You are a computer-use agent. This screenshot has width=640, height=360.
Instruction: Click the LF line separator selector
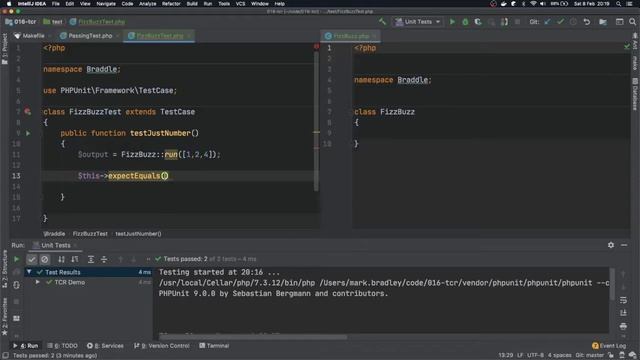(x=520, y=356)
